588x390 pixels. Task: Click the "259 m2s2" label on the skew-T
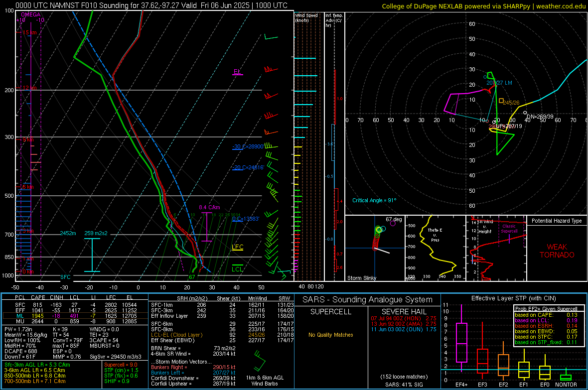[x=96, y=233]
